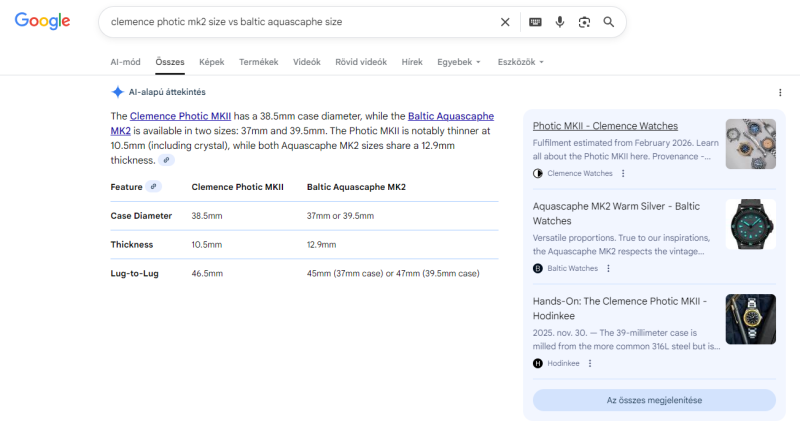
Task: Click source link icon after thickness paragraph
Action: tap(167, 160)
